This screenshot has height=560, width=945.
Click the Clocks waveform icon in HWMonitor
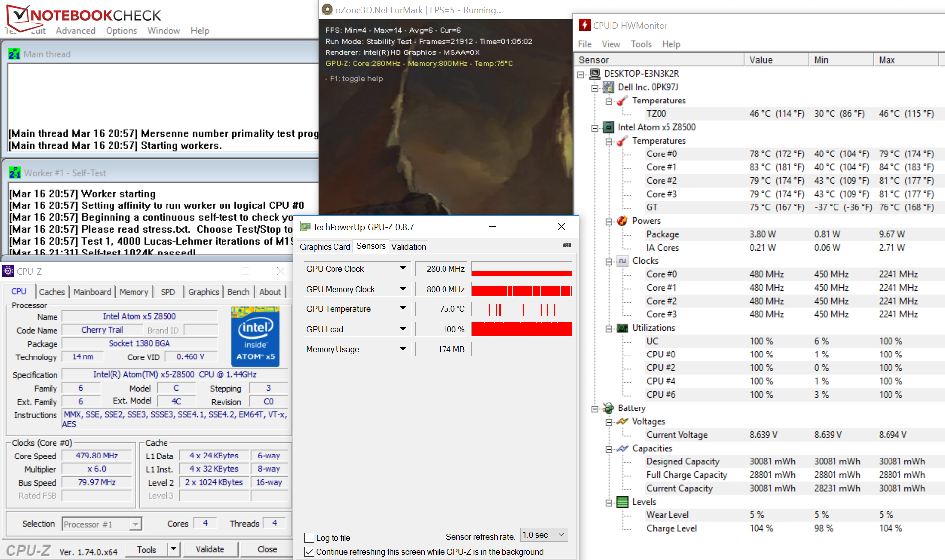pyautogui.click(x=622, y=261)
